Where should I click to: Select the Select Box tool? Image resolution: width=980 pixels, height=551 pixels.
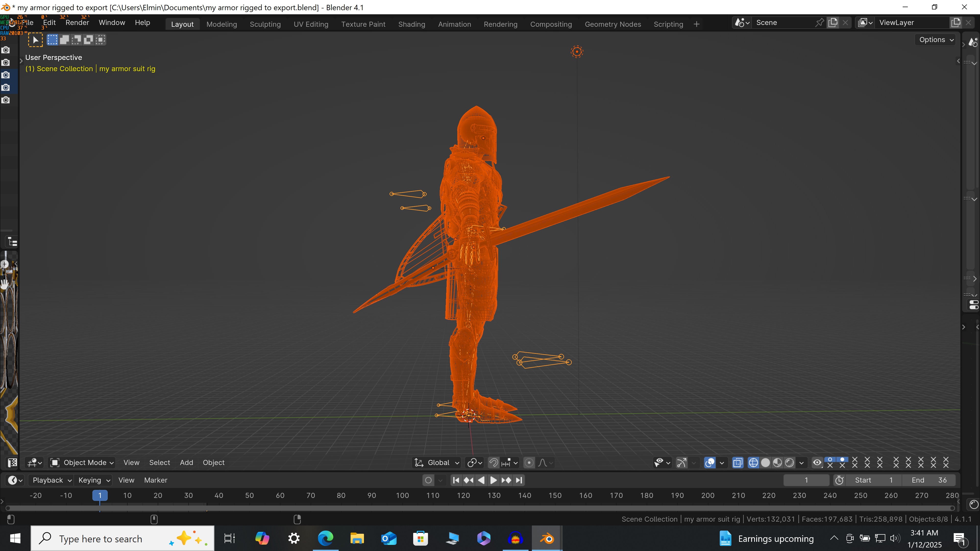[35, 40]
